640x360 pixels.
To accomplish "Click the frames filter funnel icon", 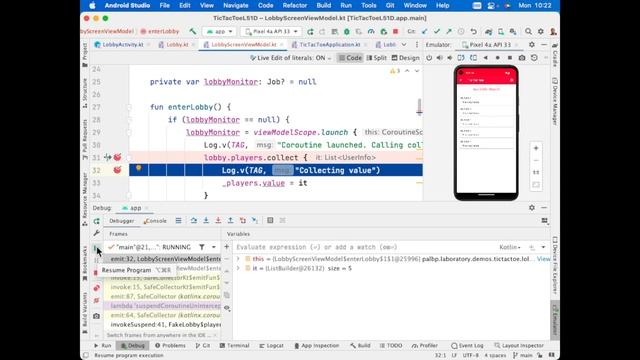I will click(x=202, y=247).
